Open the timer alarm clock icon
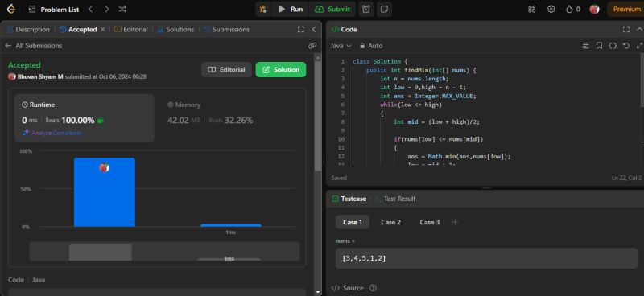Viewport: 644px width, 296px height. point(366,9)
